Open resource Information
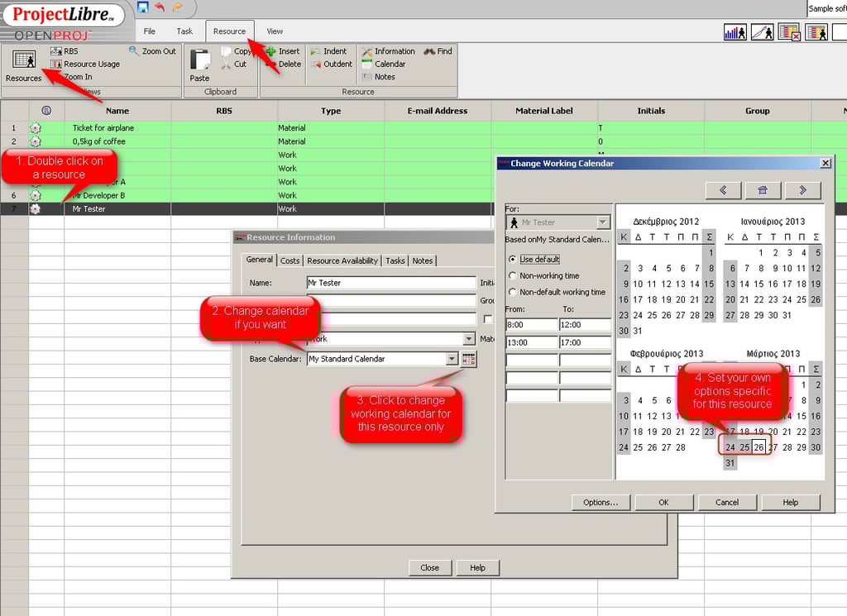Viewport: 847px width, 616px height. coord(389,51)
